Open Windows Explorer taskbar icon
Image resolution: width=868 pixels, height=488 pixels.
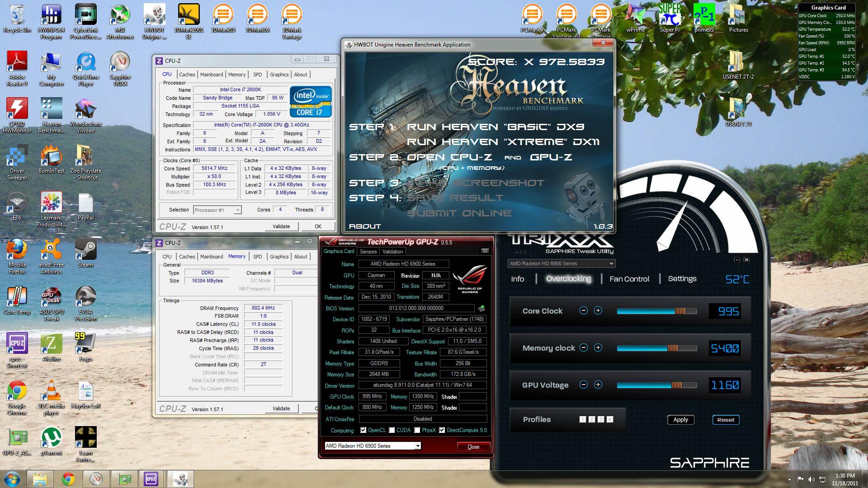pos(40,479)
